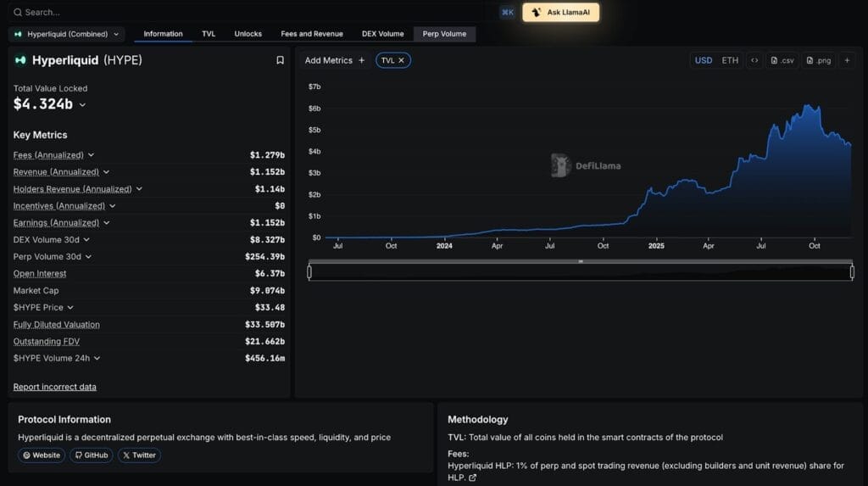Image resolution: width=868 pixels, height=486 pixels.
Task: Click the Key Metrics heading
Action: tap(41, 135)
